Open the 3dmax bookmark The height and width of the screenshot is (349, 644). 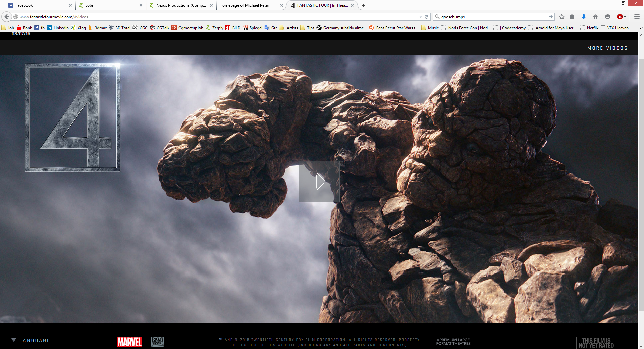tap(97, 28)
